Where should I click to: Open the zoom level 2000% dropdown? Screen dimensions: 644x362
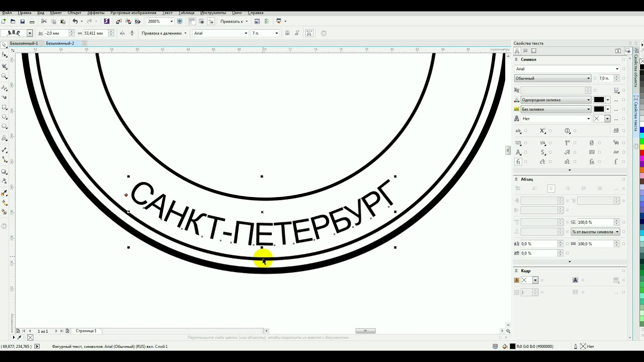(x=171, y=22)
